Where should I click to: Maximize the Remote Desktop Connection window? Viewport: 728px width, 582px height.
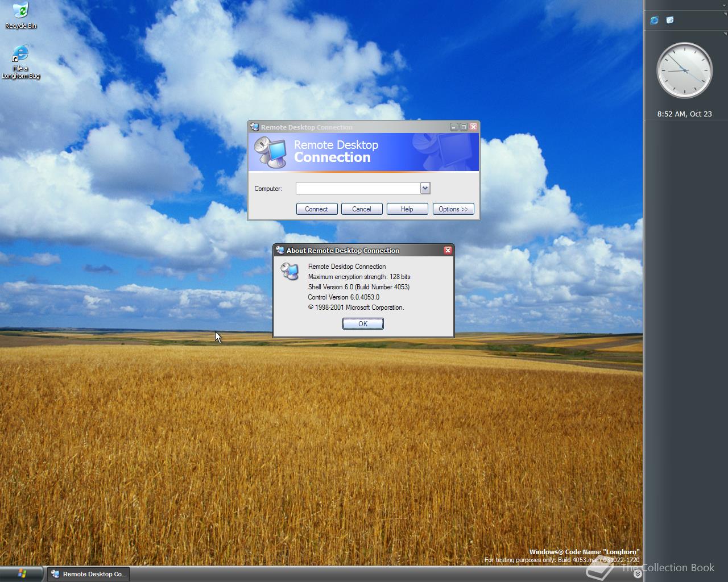click(x=464, y=127)
